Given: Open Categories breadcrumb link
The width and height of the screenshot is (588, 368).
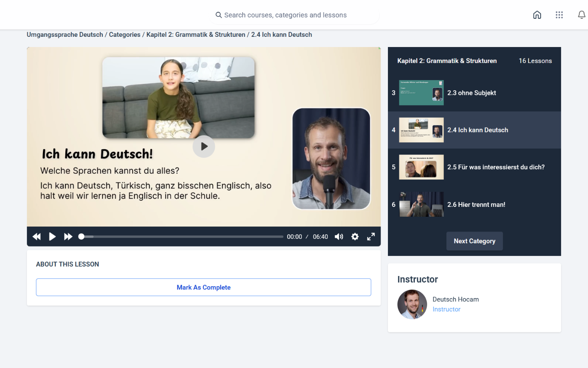Looking at the screenshot, I should 125,35.
